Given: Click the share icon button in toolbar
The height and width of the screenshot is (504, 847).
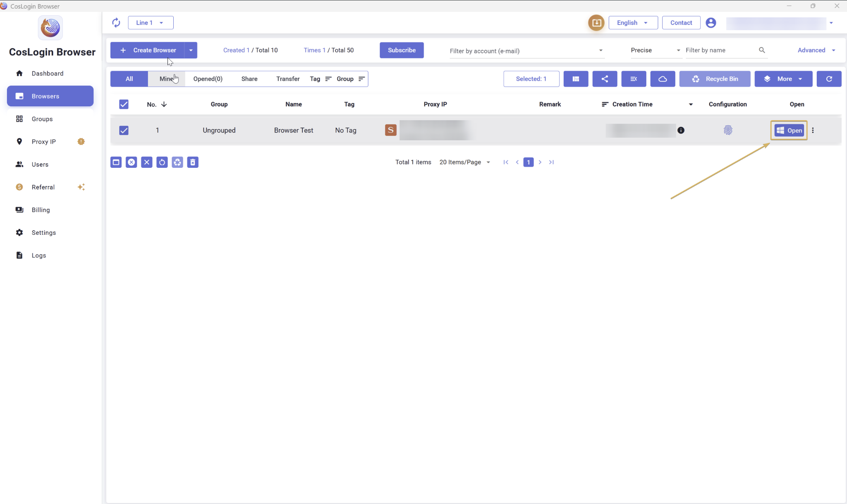Looking at the screenshot, I should click(605, 79).
